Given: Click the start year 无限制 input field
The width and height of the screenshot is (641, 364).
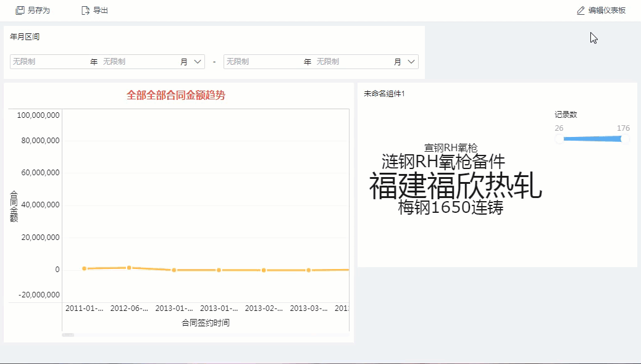Looking at the screenshot, I should tap(50, 62).
